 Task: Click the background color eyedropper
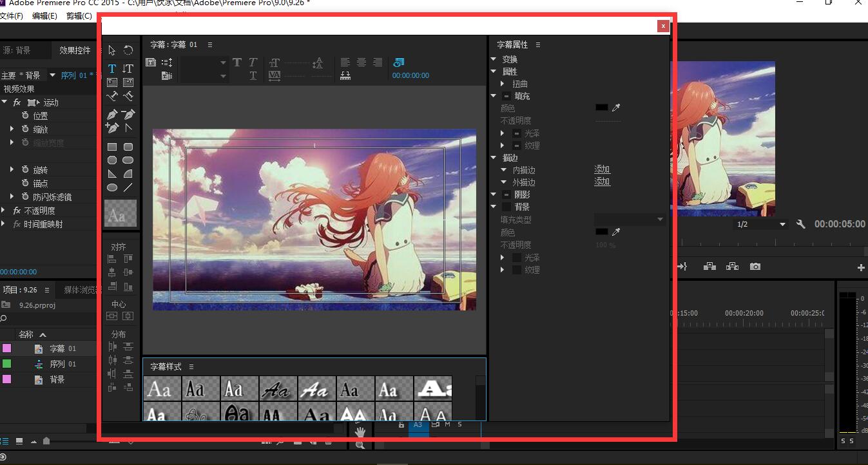(616, 232)
